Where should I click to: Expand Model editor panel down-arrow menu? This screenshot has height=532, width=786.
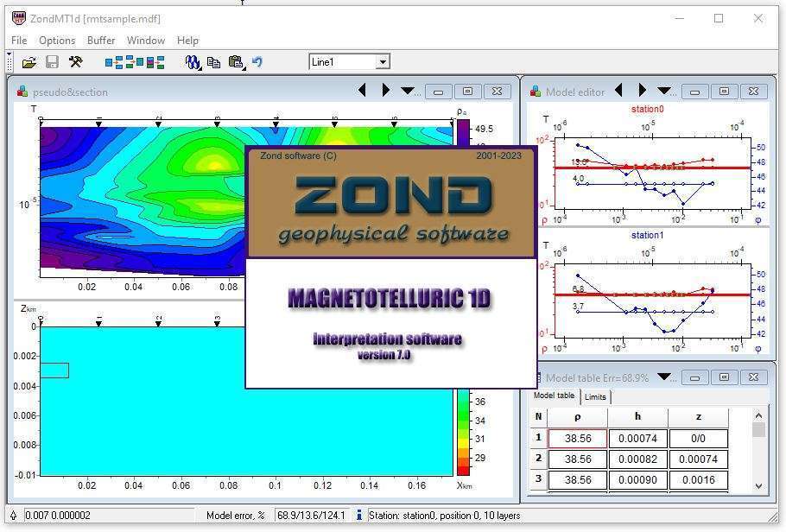pyautogui.click(x=664, y=91)
